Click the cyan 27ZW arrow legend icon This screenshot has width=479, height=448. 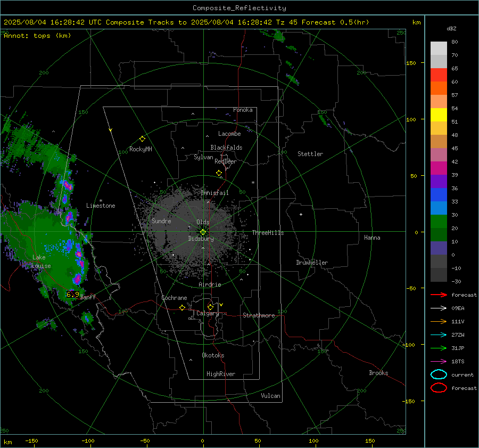click(x=439, y=335)
